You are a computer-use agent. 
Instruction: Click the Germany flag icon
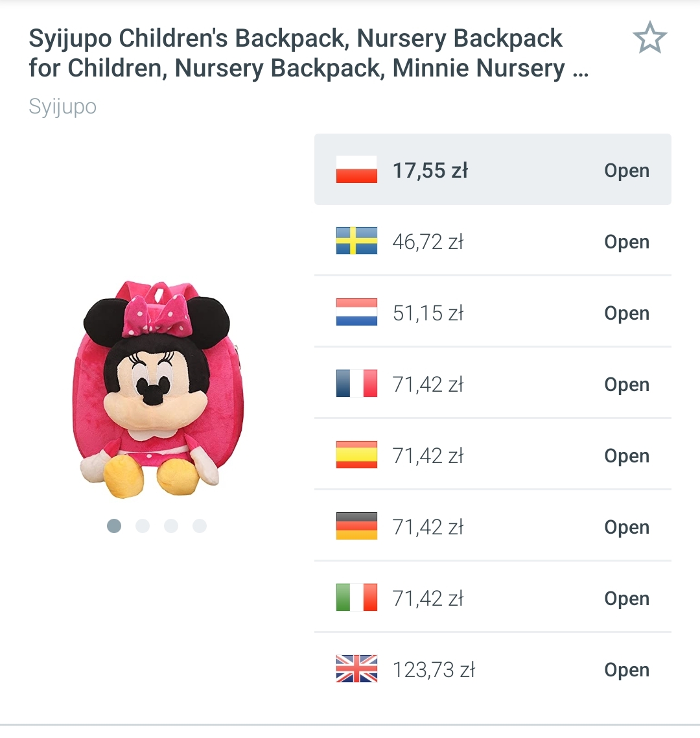(356, 527)
